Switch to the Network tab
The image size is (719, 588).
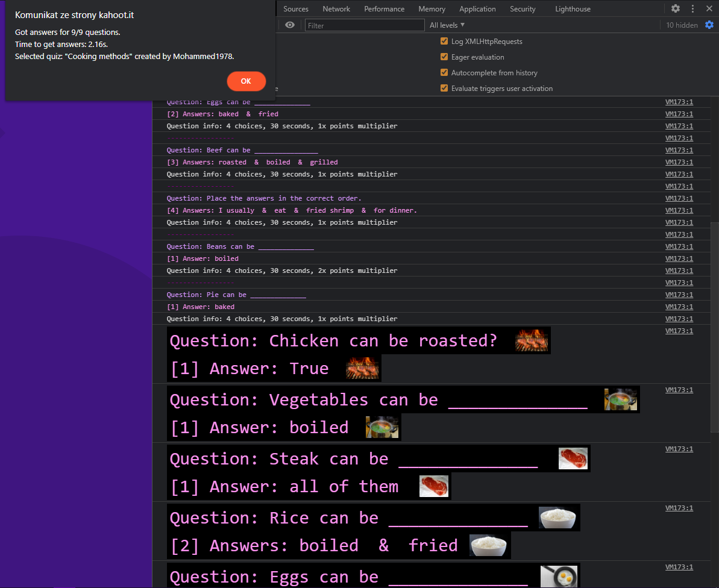pos(336,8)
